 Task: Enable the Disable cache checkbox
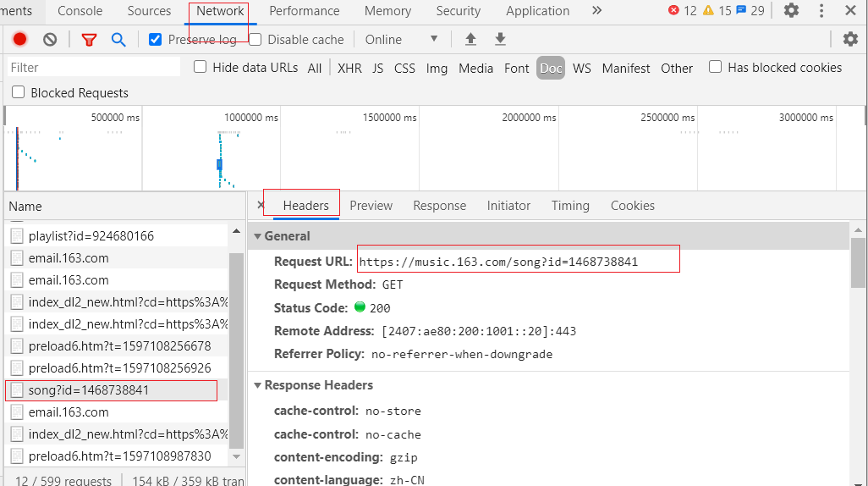(255, 40)
